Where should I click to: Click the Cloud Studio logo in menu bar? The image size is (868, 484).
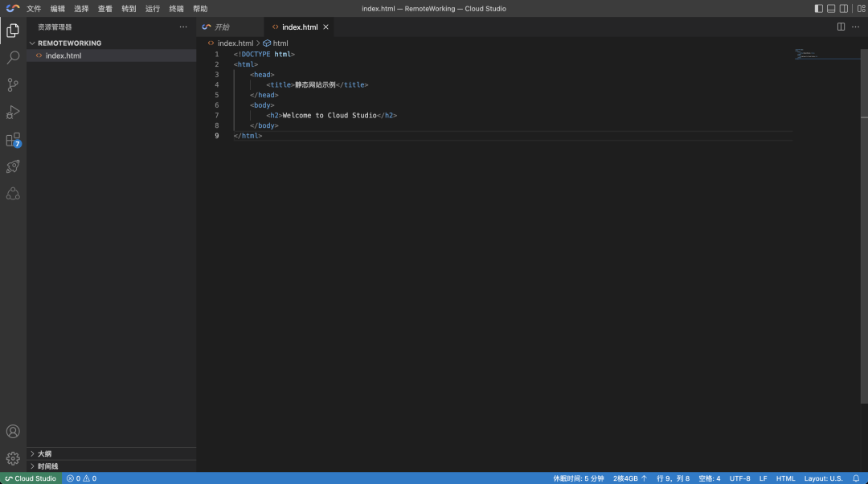coord(13,8)
